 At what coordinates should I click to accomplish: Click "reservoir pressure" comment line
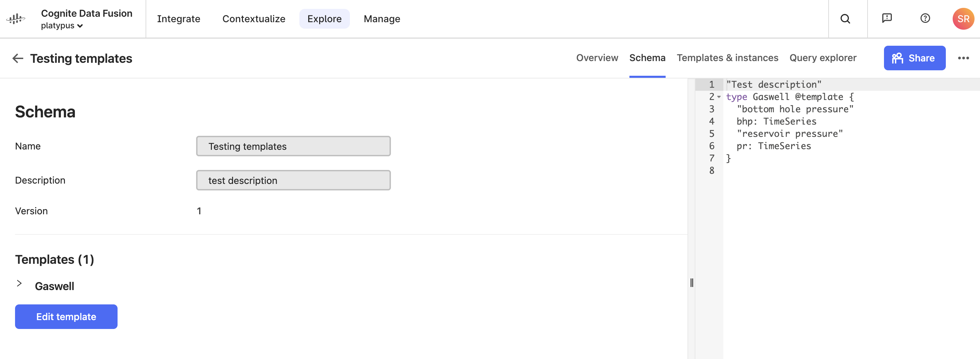pyautogui.click(x=789, y=134)
